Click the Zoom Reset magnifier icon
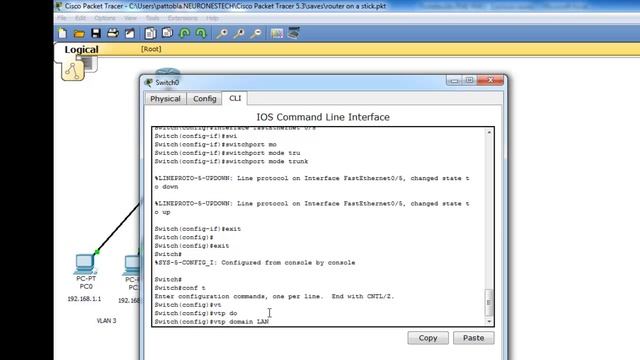640x360 pixels. [239, 33]
